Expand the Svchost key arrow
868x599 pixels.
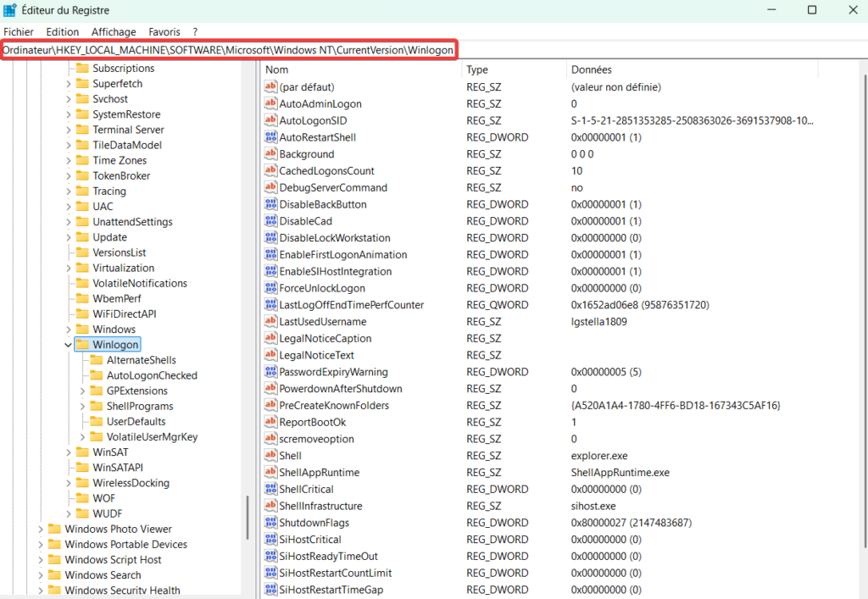[68, 99]
